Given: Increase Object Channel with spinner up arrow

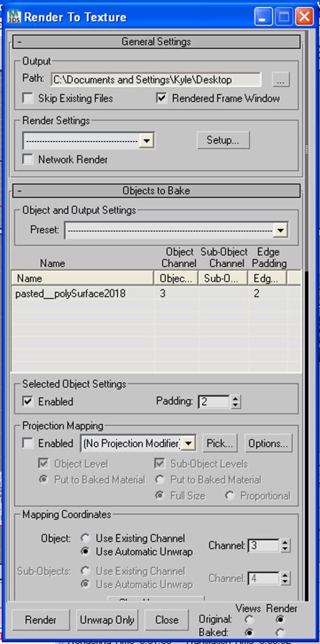Looking at the screenshot, I should pyautogui.click(x=285, y=543).
